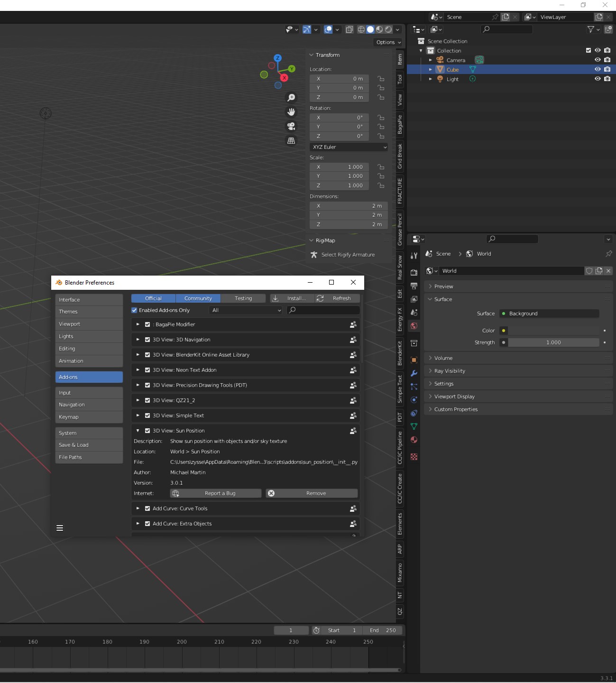Open the BlenderKit sidebar tab

pos(400,353)
